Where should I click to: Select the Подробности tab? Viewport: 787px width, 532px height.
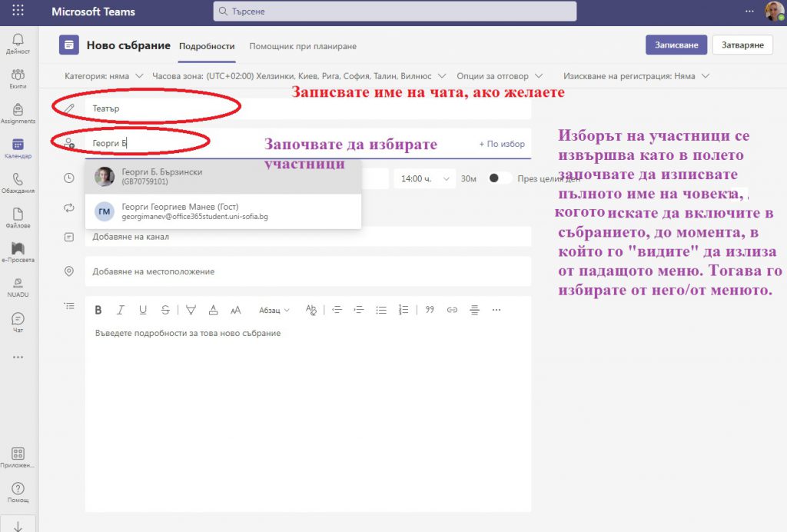pyautogui.click(x=207, y=46)
